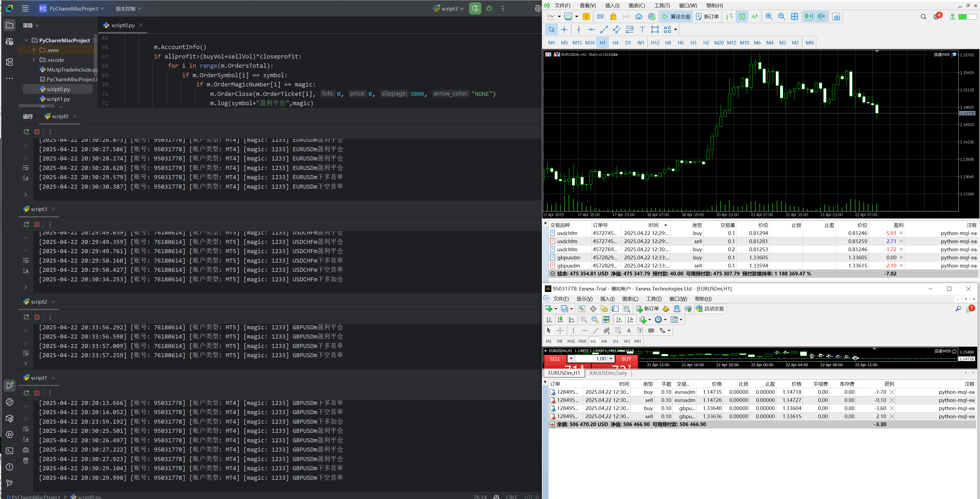This screenshot has height=499, width=980.
Task: Increase MT4 one-click volume with up arrow
Action: (x=611, y=359)
